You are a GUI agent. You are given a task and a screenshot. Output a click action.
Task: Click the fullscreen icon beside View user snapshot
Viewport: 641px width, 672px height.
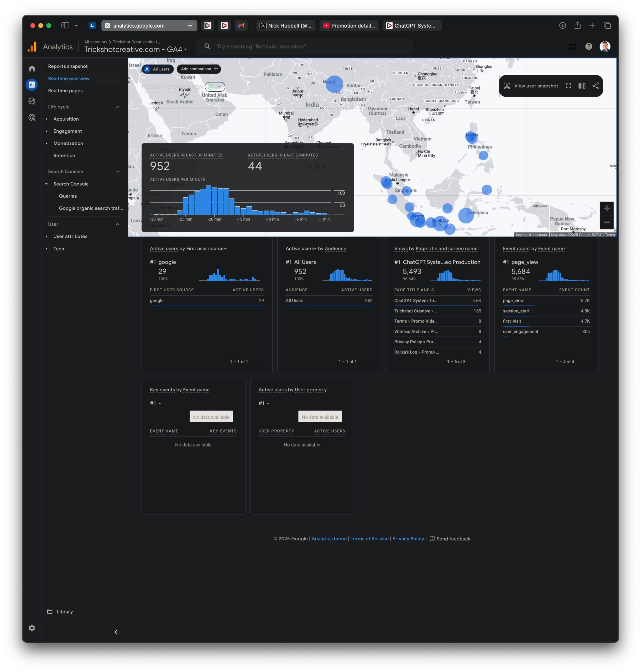click(568, 86)
